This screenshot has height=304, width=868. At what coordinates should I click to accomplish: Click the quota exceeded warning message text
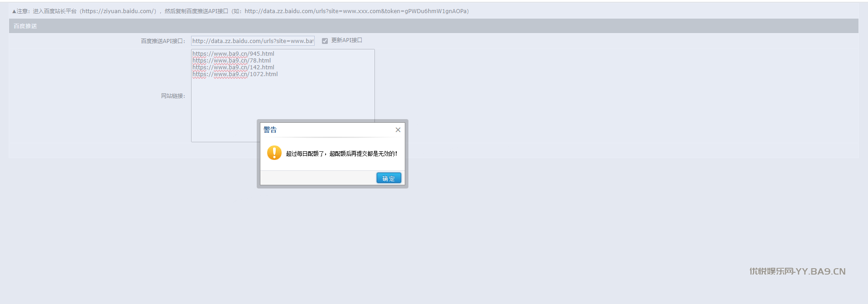341,154
